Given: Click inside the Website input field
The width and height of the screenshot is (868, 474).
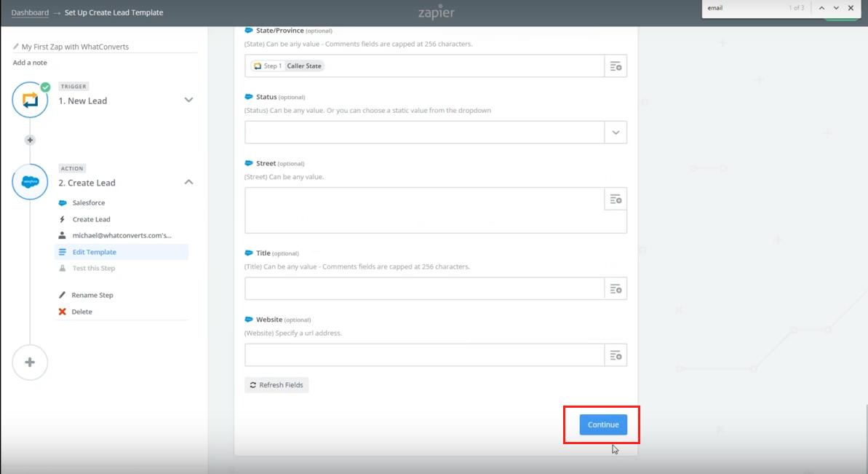Looking at the screenshot, I should (x=425, y=355).
